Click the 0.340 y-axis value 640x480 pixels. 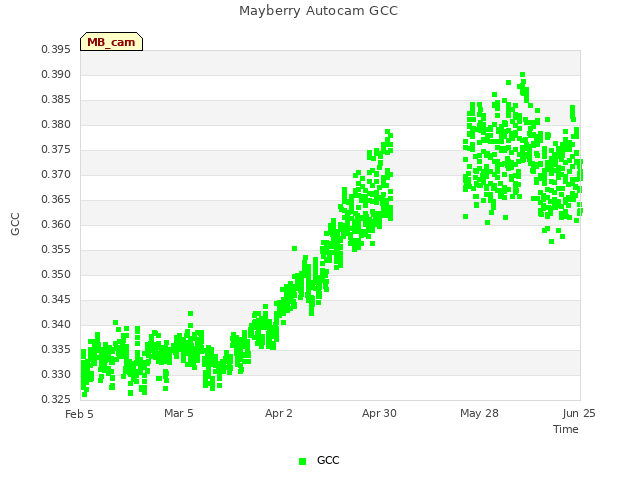pyautogui.click(x=56, y=324)
